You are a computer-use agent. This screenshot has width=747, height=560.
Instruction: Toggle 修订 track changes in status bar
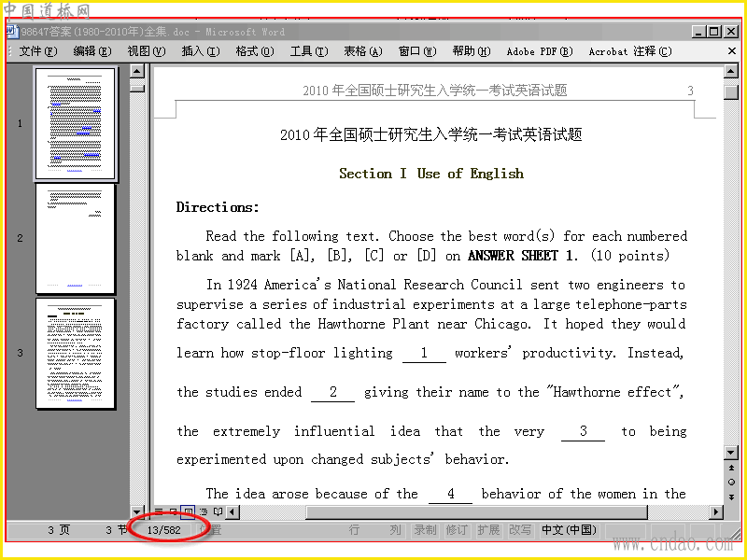point(457,529)
